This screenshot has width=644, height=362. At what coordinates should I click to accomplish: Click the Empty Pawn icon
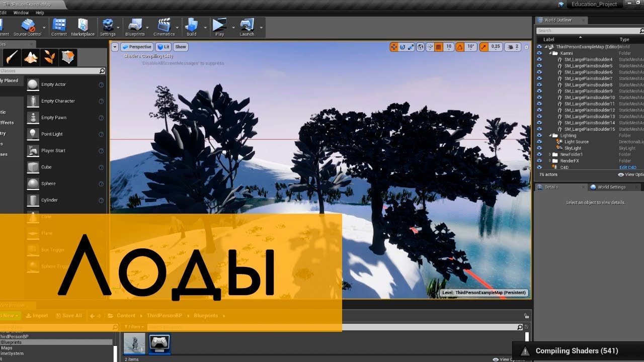[33, 118]
